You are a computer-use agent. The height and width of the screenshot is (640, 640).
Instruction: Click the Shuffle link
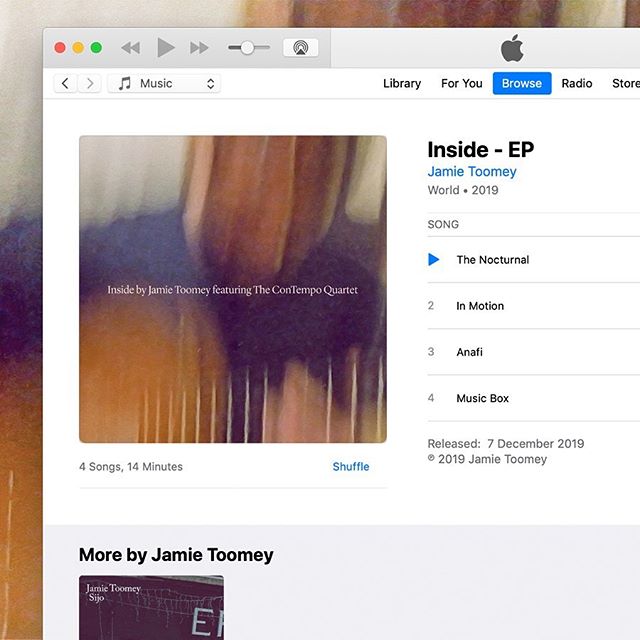351,467
